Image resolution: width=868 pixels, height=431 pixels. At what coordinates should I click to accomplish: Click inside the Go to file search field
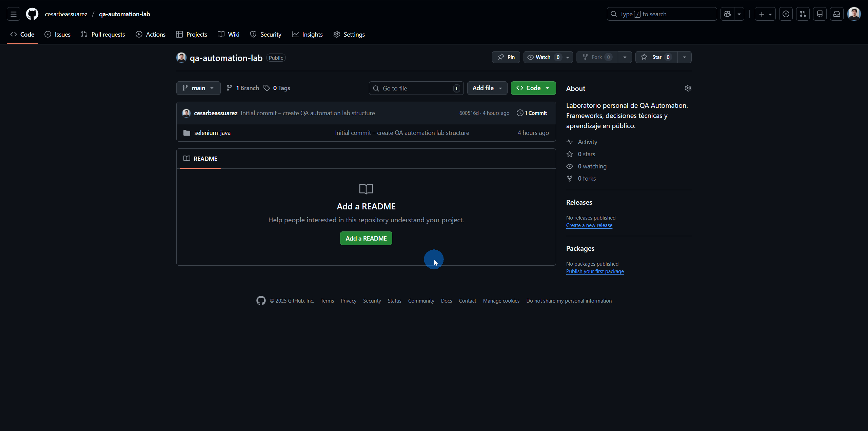(414, 88)
